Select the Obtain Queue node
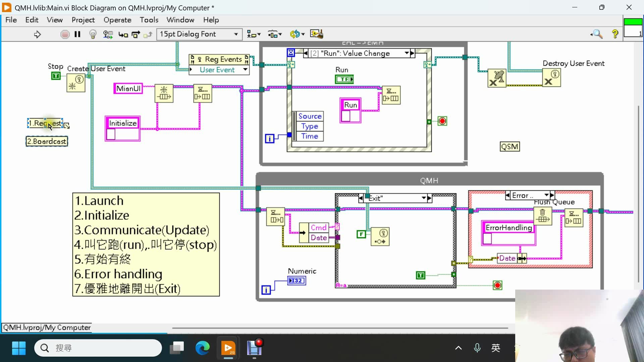This screenshot has width=644, height=362. click(164, 93)
